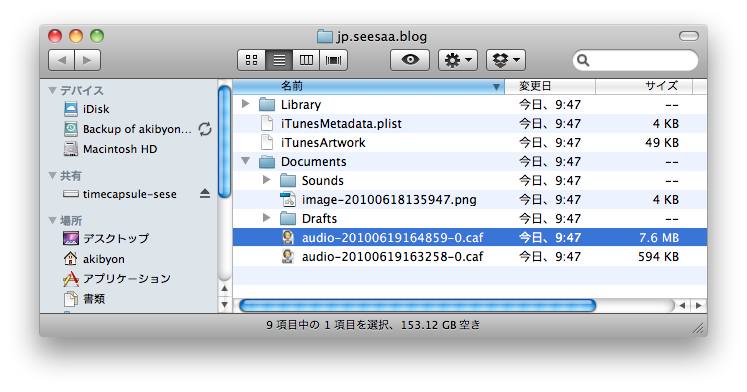Select the image-20100618135947.png file name

(x=389, y=200)
